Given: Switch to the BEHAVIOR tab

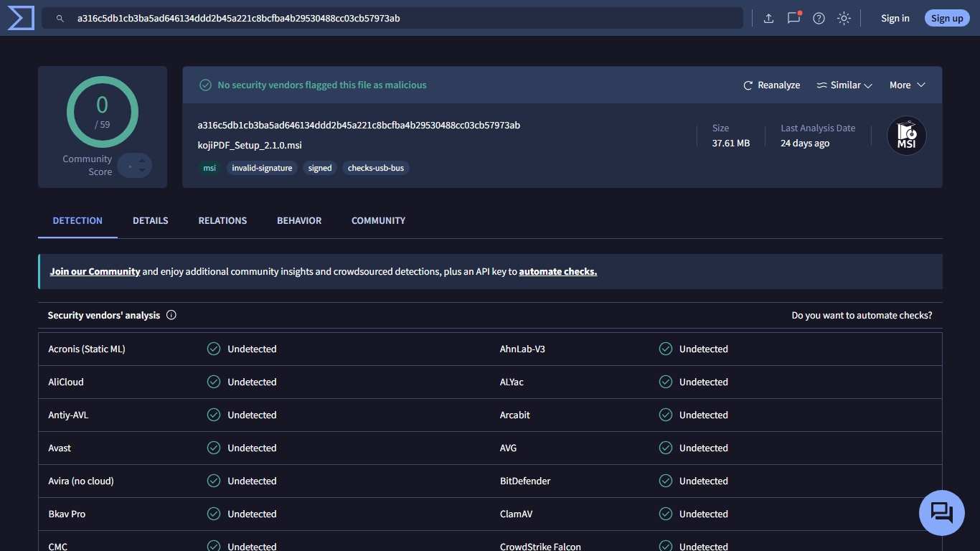Looking at the screenshot, I should pos(299,220).
